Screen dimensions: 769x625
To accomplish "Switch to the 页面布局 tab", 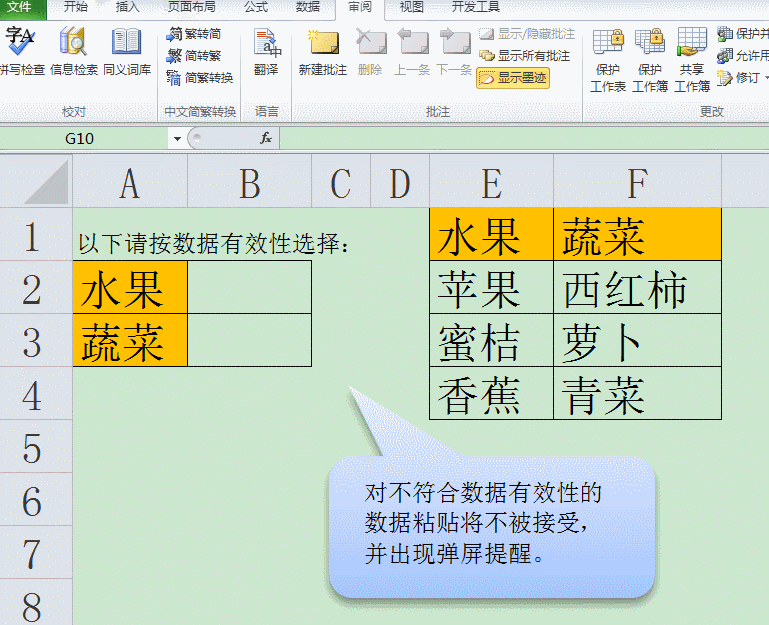I will 191,7.
